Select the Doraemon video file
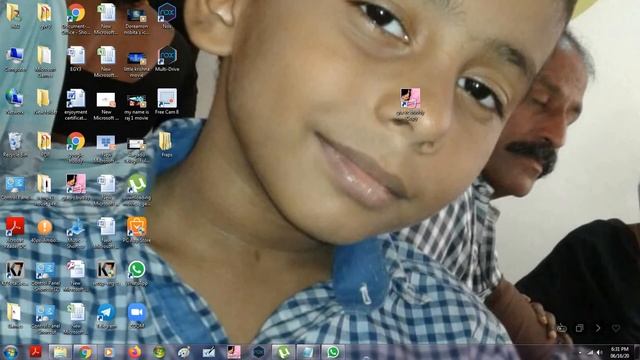Viewport: 640px width, 360px height. 136,19
